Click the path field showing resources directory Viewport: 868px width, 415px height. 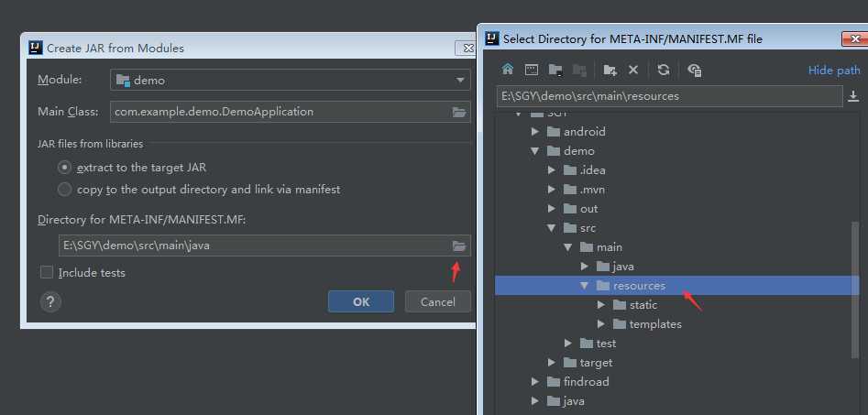tap(670, 96)
